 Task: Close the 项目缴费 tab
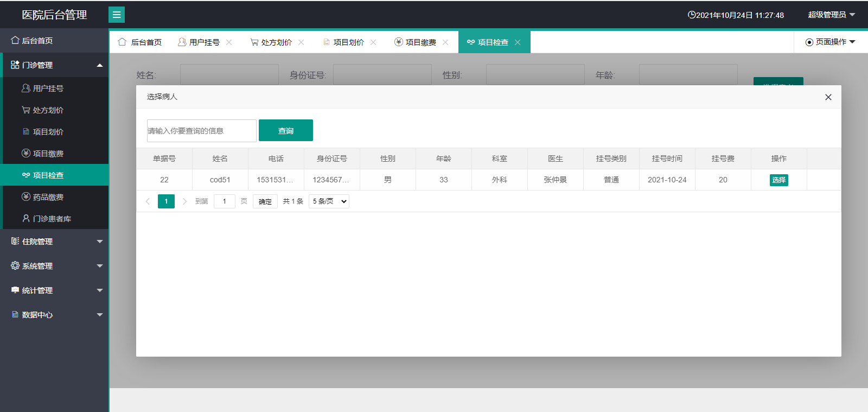coord(445,42)
